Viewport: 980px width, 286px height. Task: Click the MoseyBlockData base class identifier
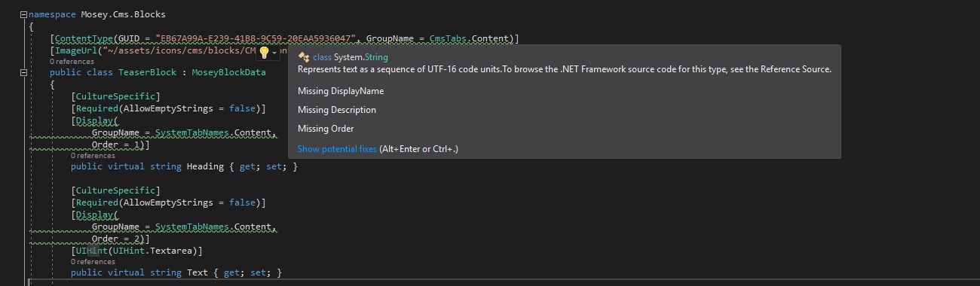[228, 72]
